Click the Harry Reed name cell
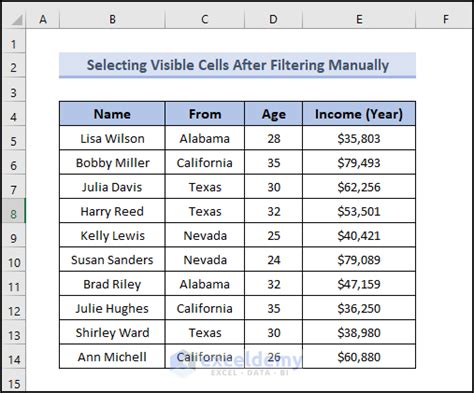 click(112, 211)
